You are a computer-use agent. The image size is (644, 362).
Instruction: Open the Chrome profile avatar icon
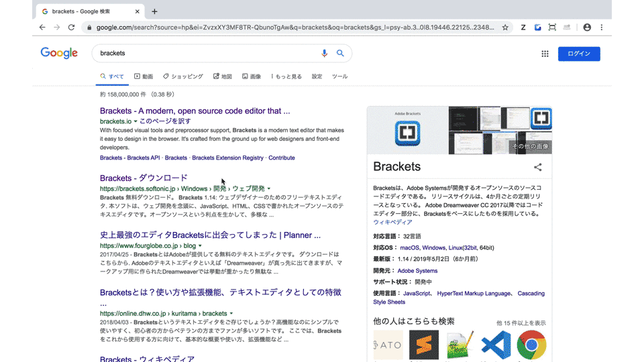pyautogui.click(x=587, y=27)
